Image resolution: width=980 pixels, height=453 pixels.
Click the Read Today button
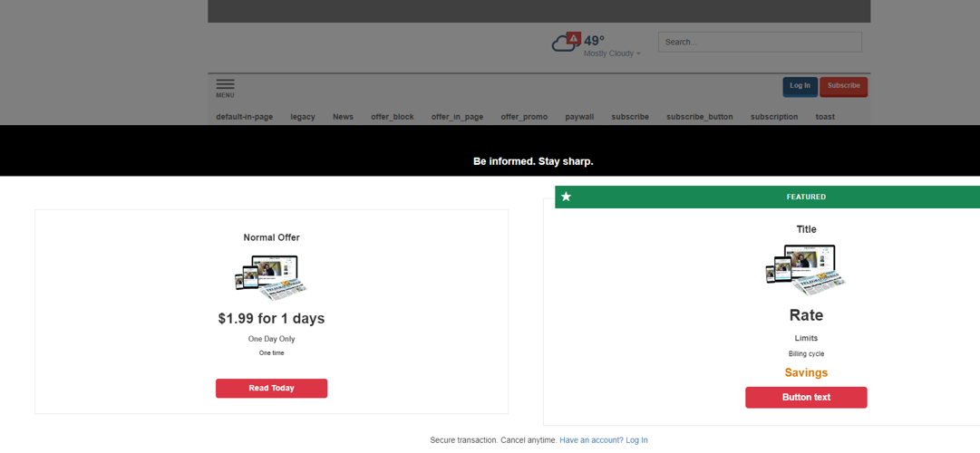click(271, 388)
